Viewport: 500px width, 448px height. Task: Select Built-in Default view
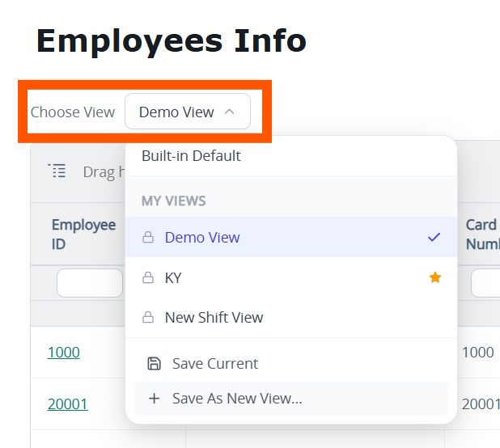tap(291, 156)
